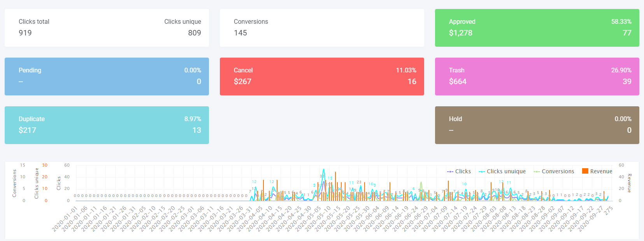Click the Conversions count card
Viewport: 644px width, 241px height.
(322, 28)
